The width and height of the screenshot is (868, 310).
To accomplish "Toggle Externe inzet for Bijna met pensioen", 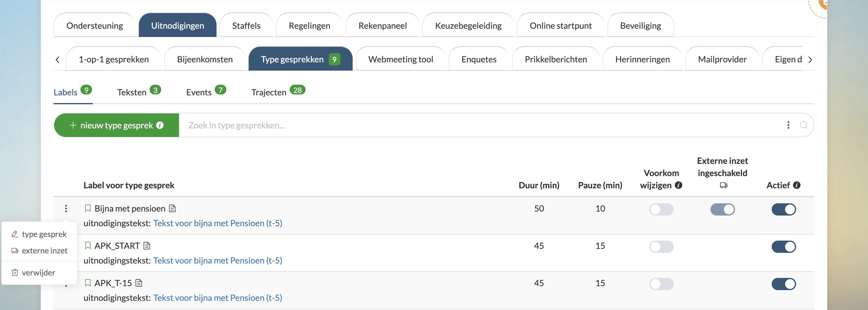I will click(x=722, y=209).
